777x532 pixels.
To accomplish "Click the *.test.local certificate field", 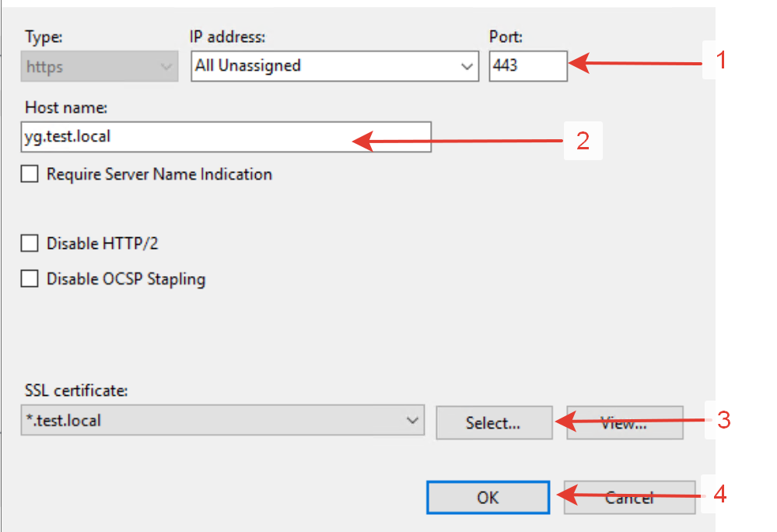I will click(222, 420).
